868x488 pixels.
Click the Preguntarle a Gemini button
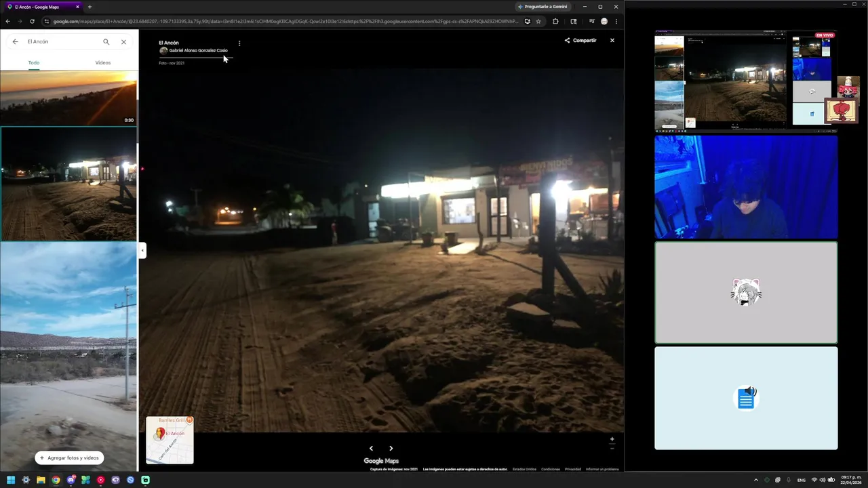(542, 7)
